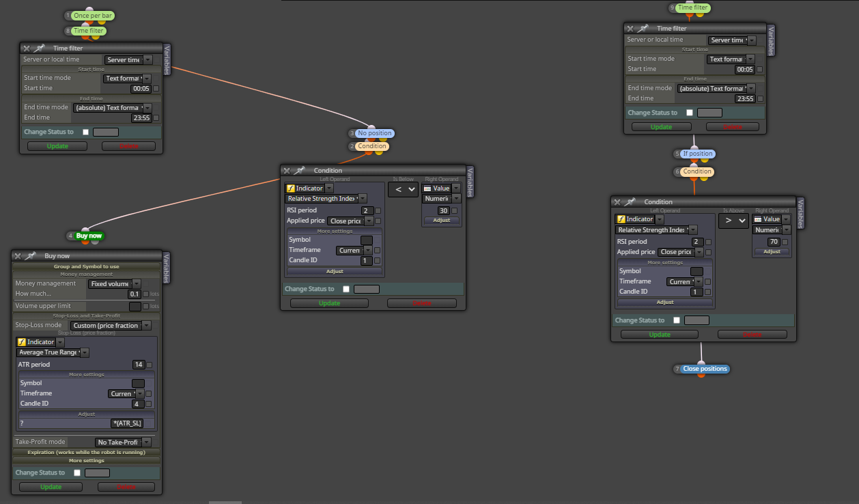Click End time 23:55 field in left Time filter
Viewport: 859px width, 504px height.
[x=141, y=117]
